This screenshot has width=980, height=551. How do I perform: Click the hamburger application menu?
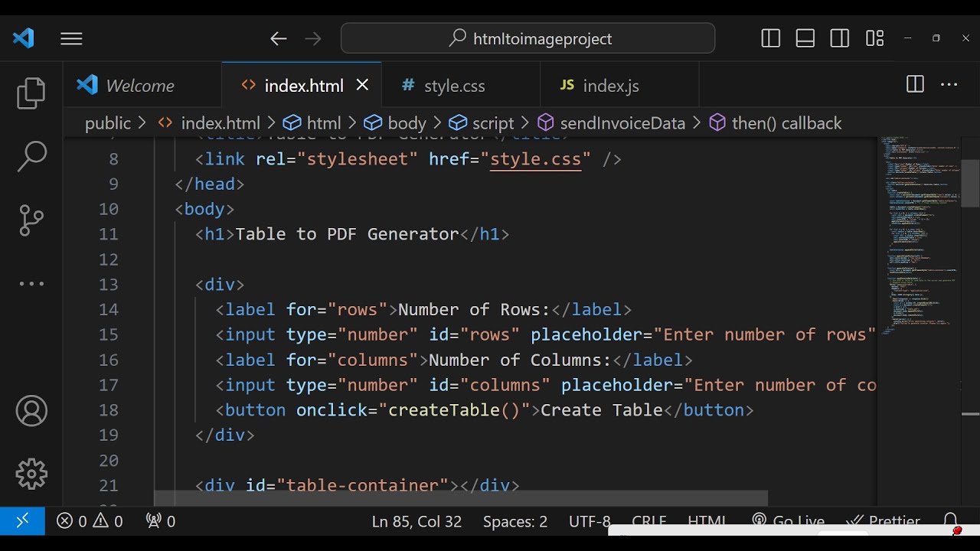(x=71, y=38)
